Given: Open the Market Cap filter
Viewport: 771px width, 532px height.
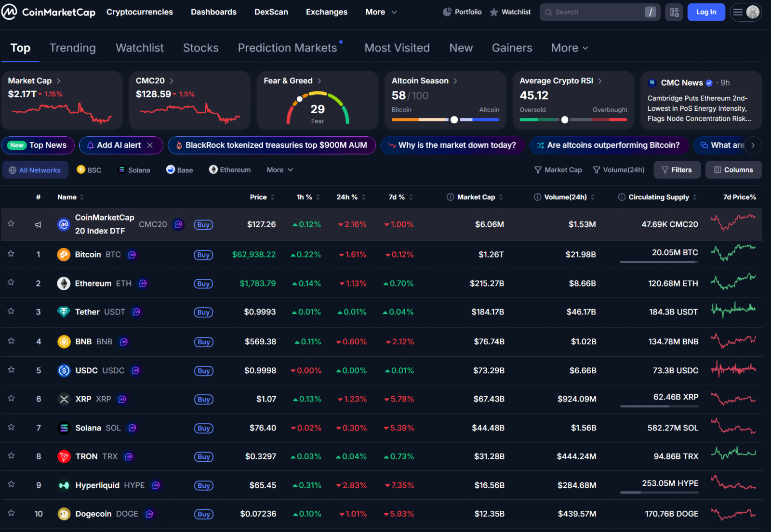Looking at the screenshot, I should click(x=558, y=170).
